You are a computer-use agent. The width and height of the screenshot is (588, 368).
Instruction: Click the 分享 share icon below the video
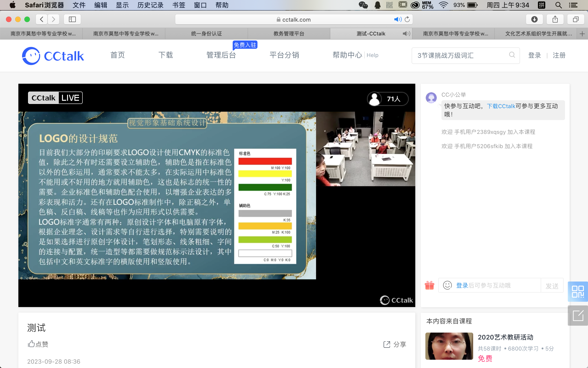[x=395, y=344]
